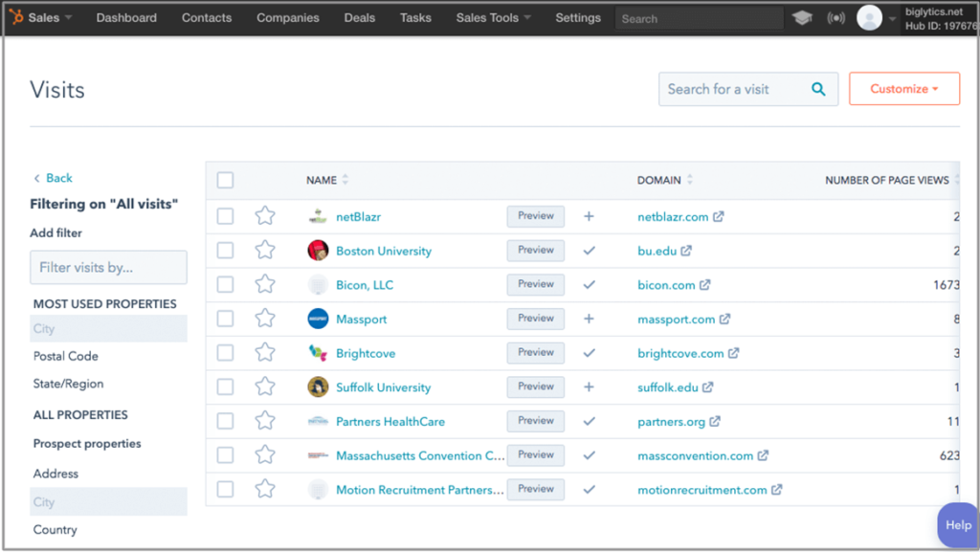Open the account menu arrow
Image resolution: width=980 pixels, height=552 pixels.
click(x=893, y=19)
